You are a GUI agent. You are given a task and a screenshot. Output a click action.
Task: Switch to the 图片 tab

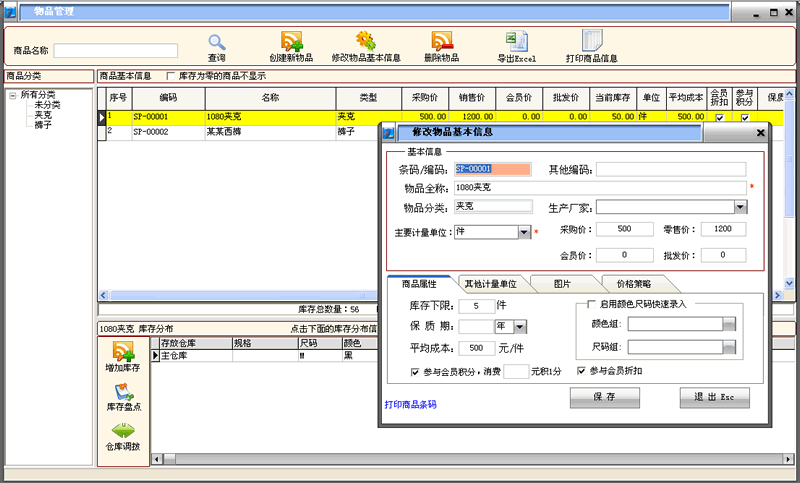pyautogui.click(x=562, y=284)
